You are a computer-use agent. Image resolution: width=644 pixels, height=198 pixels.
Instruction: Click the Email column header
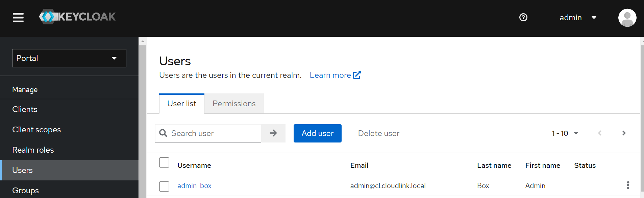pyautogui.click(x=359, y=166)
